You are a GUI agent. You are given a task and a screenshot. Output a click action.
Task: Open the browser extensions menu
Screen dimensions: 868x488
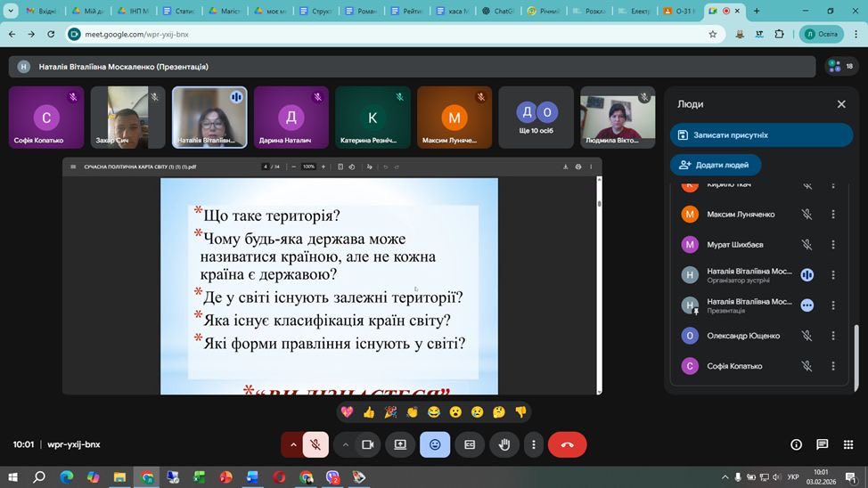point(780,35)
